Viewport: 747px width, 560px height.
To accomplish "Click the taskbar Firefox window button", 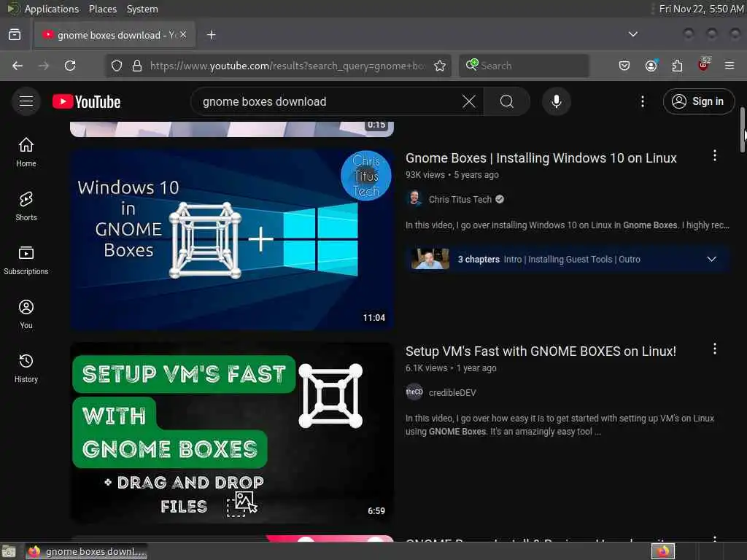I will [x=87, y=551].
